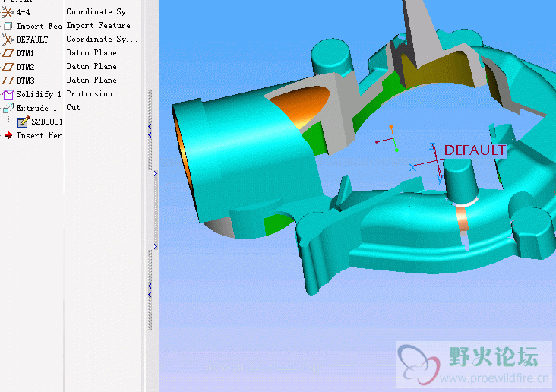Click the DTM1 datum plane icon

[x=8, y=54]
